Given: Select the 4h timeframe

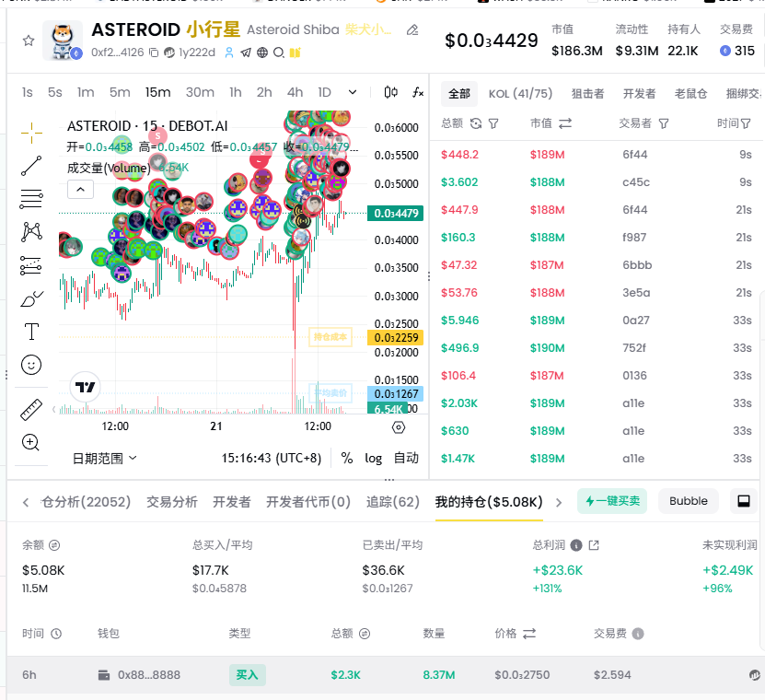Looking at the screenshot, I should click(295, 92).
